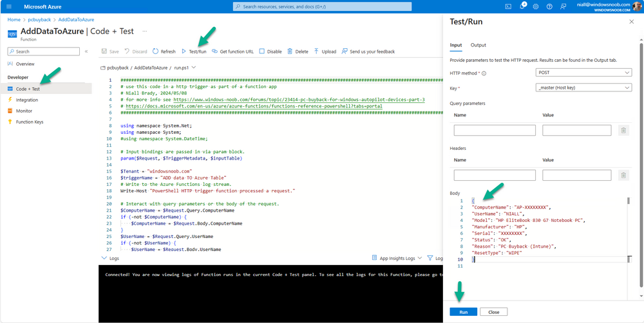Image resolution: width=644 pixels, height=323 pixels.
Task: Click the $Tenant = "windowsnoob.com" code line
Action: pyautogui.click(x=156, y=171)
